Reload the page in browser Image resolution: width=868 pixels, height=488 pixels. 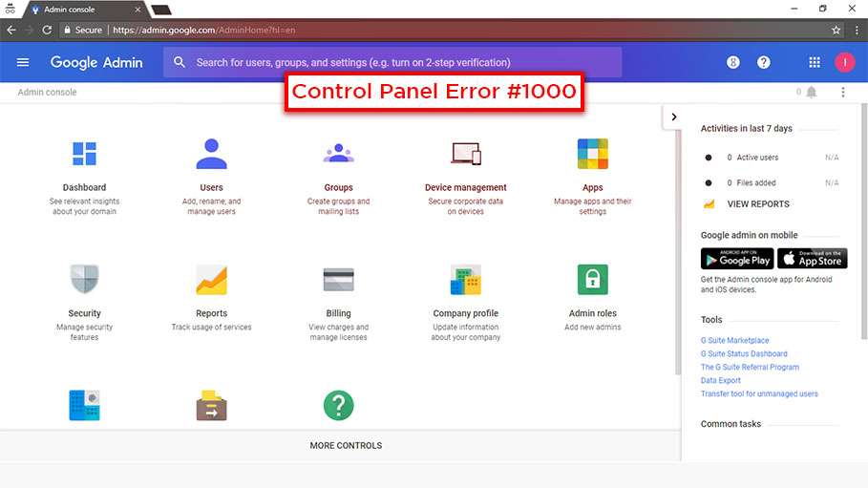[x=47, y=30]
